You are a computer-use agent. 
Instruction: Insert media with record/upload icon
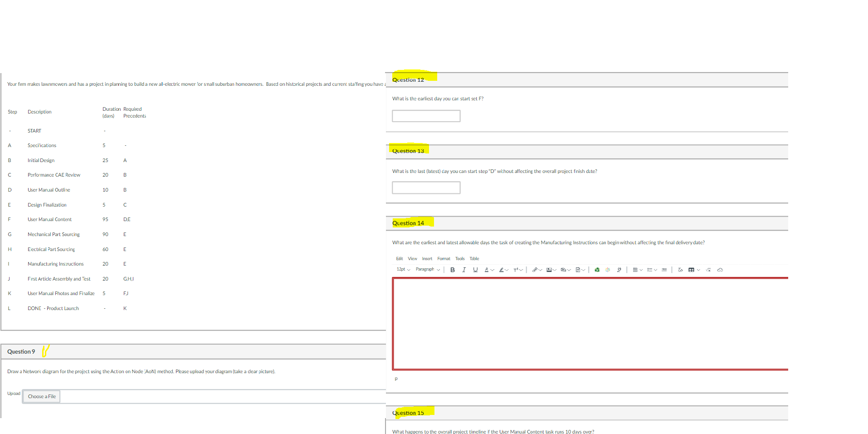pyautogui.click(x=563, y=270)
